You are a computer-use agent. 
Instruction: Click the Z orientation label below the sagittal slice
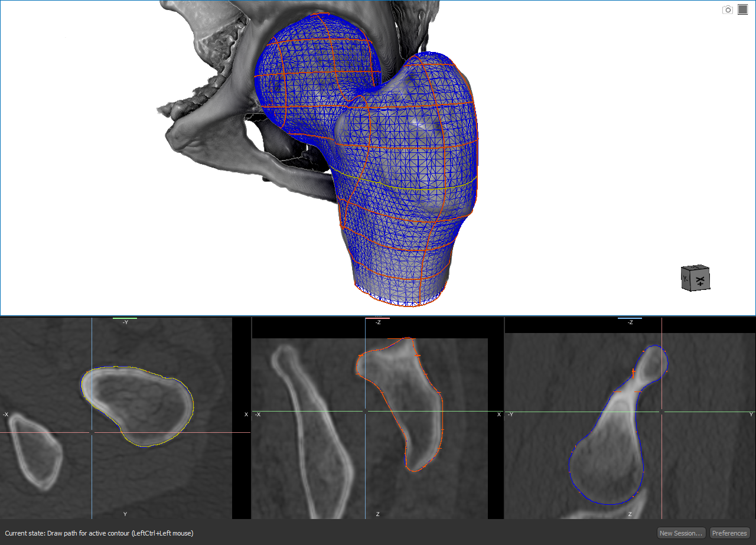377,514
